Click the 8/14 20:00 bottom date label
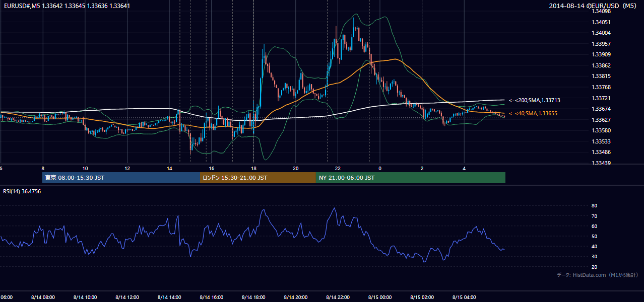 tap(296, 297)
